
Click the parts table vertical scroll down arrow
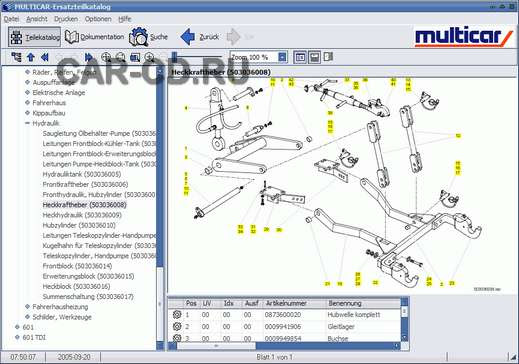coord(404,337)
